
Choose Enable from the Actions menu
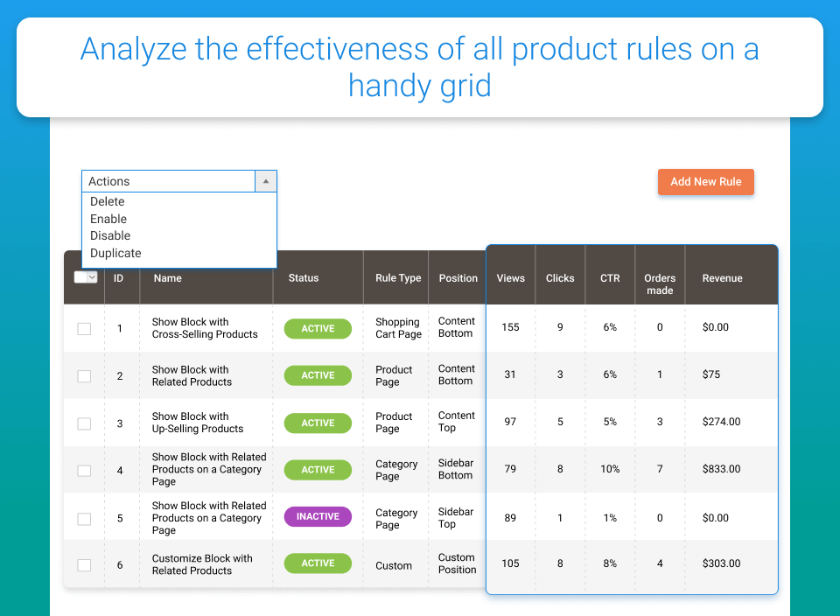[x=108, y=219]
